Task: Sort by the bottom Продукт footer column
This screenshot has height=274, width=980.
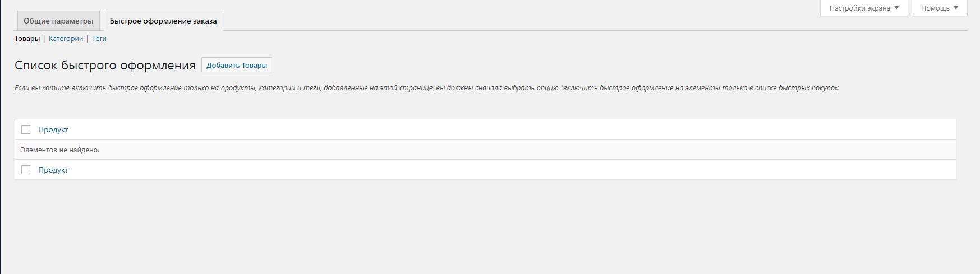Action: point(53,170)
